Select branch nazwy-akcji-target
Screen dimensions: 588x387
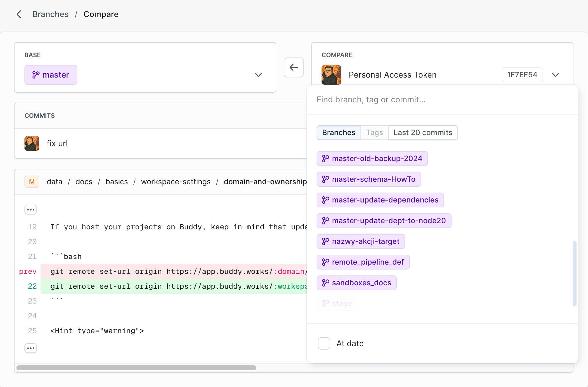[361, 241]
